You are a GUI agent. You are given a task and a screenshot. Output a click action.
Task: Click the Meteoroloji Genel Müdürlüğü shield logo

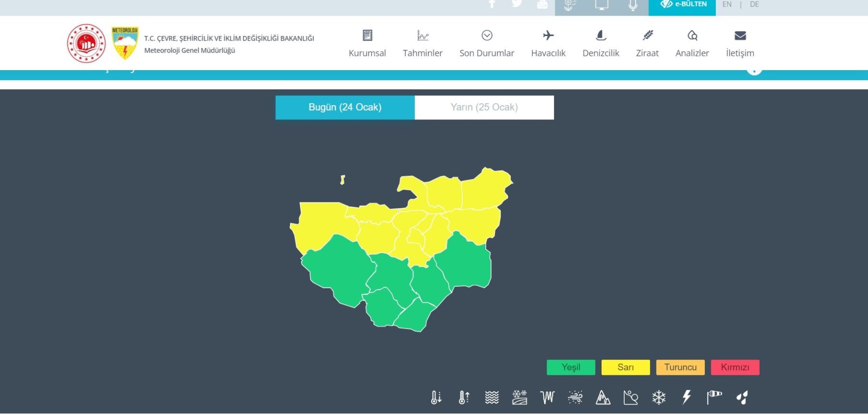pos(125,43)
